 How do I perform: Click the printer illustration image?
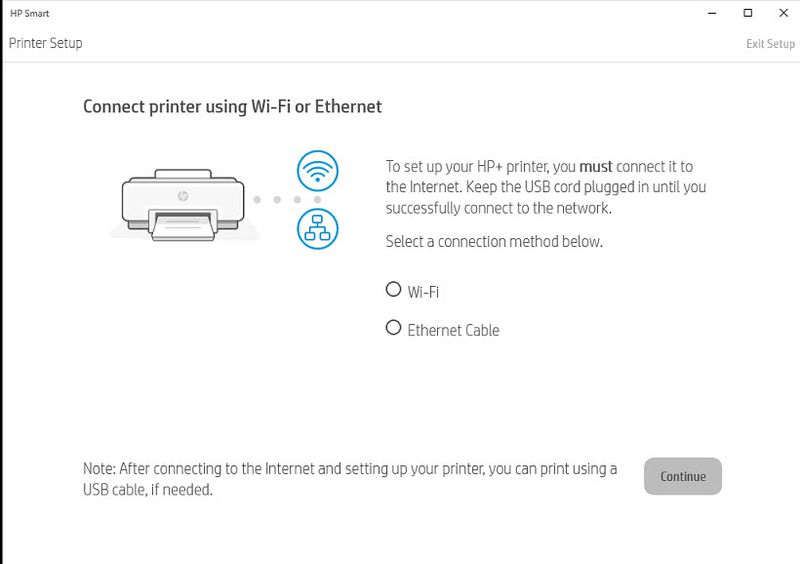coord(183,203)
